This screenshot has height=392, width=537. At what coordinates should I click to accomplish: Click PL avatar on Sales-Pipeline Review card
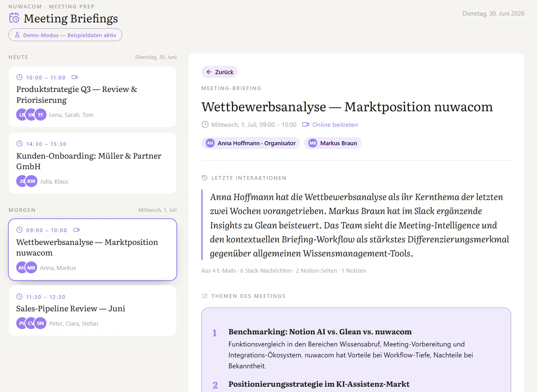[x=21, y=323]
